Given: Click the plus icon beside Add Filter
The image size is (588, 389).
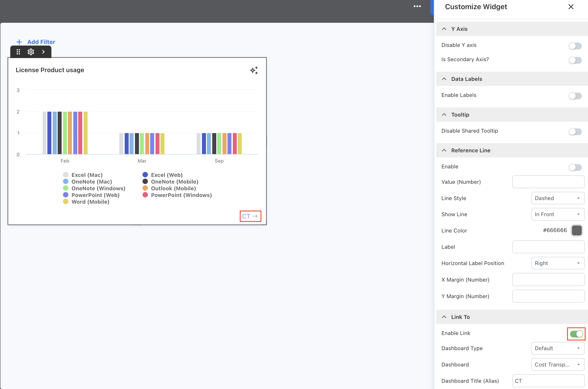Looking at the screenshot, I should pos(19,42).
